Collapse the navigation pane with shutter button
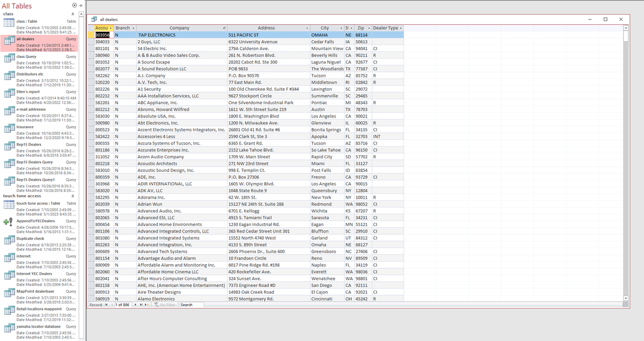 pos(80,6)
